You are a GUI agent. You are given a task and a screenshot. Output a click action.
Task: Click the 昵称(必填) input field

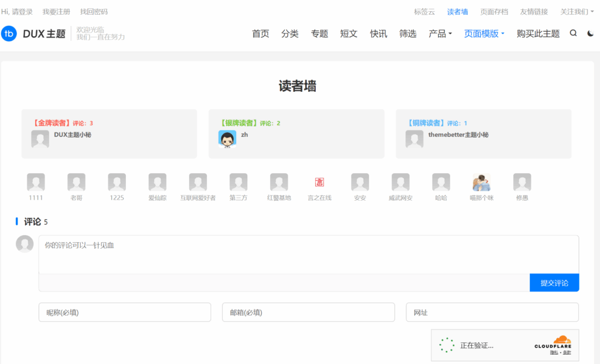pyautogui.click(x=125, y=313)
